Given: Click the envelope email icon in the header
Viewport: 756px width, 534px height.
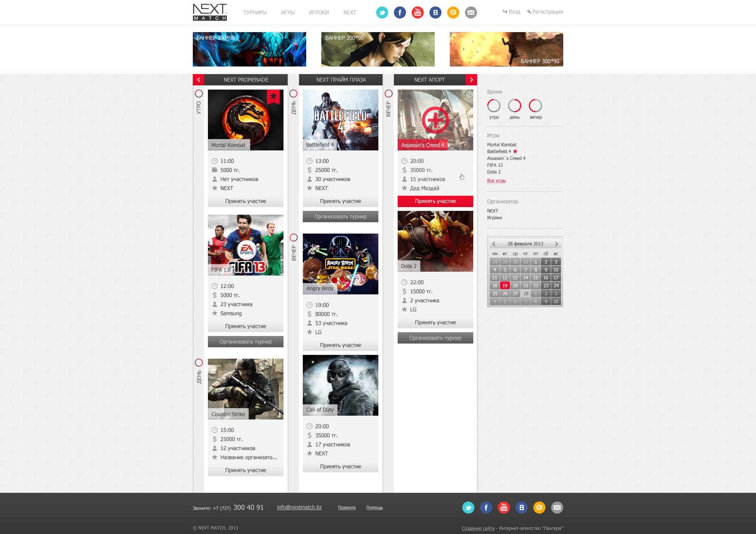Looking at the screenshot, I should [x=471, y=12].
